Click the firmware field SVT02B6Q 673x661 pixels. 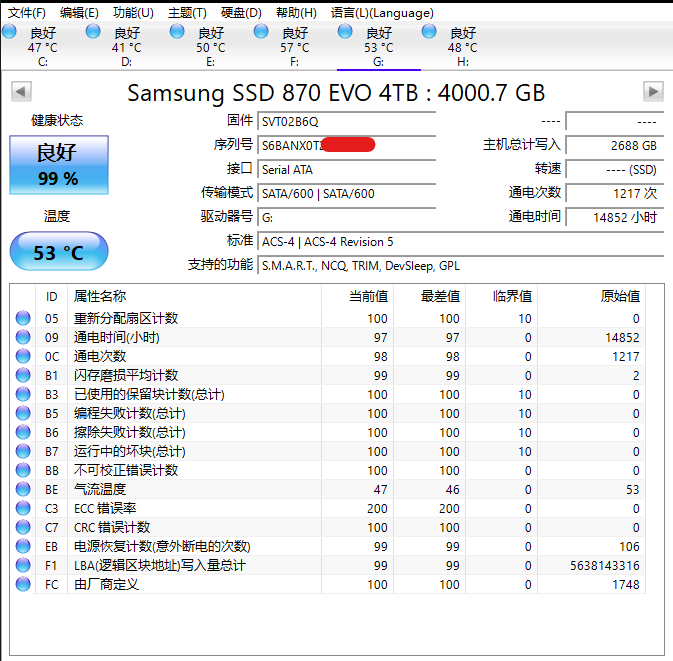coord(346,121)
